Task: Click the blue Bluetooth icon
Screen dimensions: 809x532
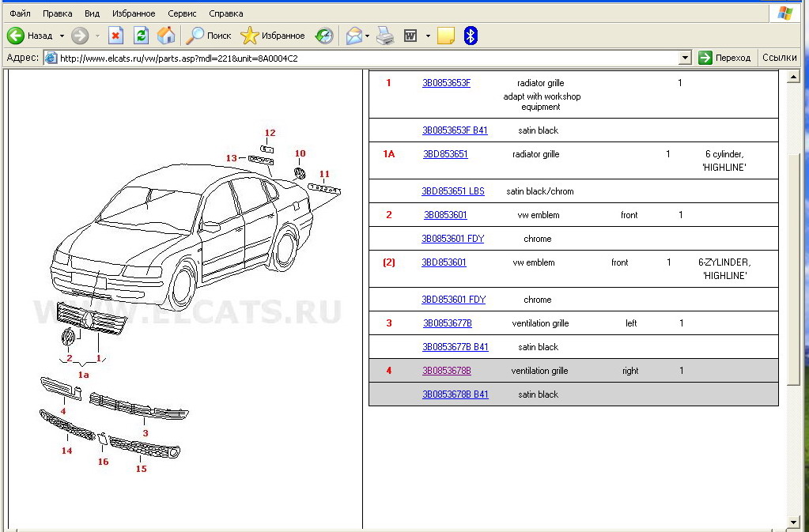Action: [471, 36]
